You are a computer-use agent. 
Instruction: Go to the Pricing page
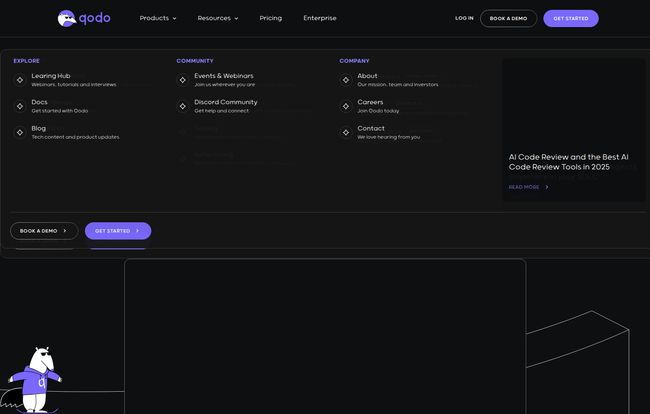click(x=271, y=18)
